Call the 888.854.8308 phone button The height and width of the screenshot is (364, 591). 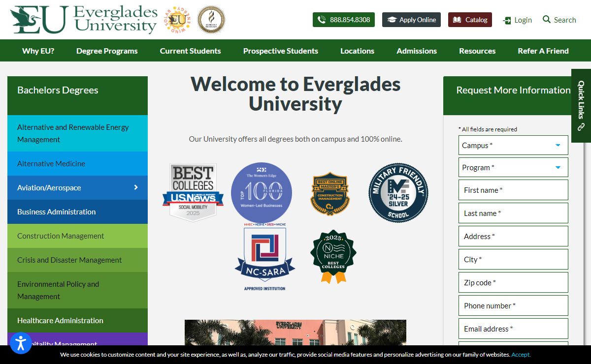344,20
